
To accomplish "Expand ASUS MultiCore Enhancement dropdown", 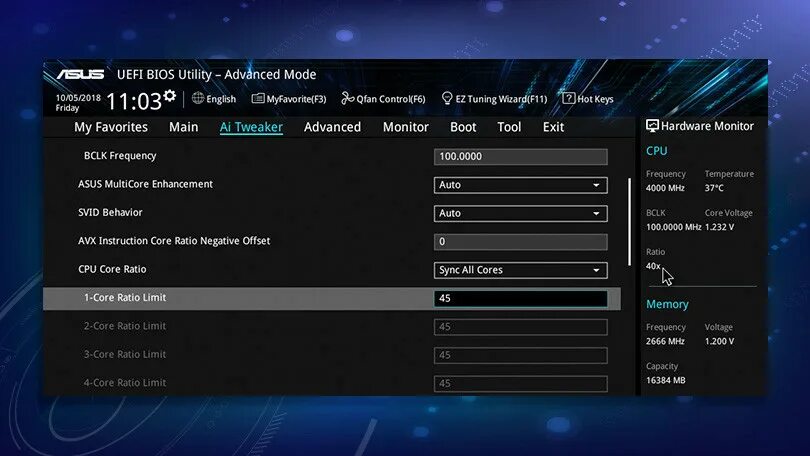I will [521, 185].
